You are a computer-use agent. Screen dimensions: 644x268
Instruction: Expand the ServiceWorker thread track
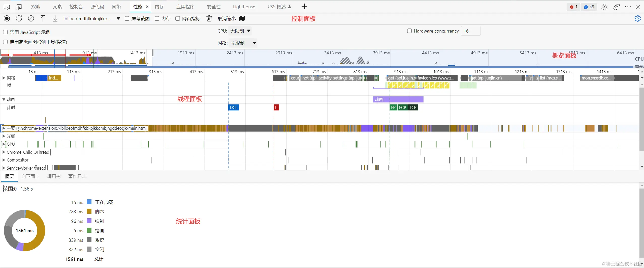tap(4, 168)
